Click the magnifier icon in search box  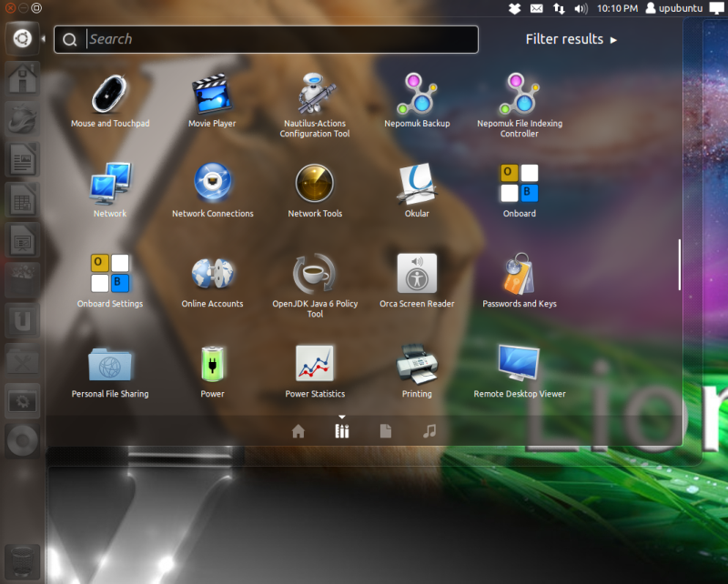[x=70, y=40]
